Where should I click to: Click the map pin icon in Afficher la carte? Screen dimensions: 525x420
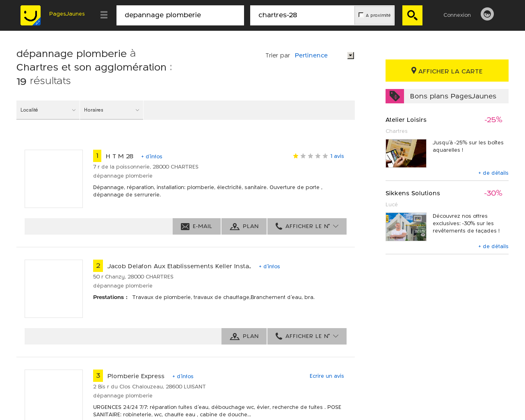(x=414, y=71)
